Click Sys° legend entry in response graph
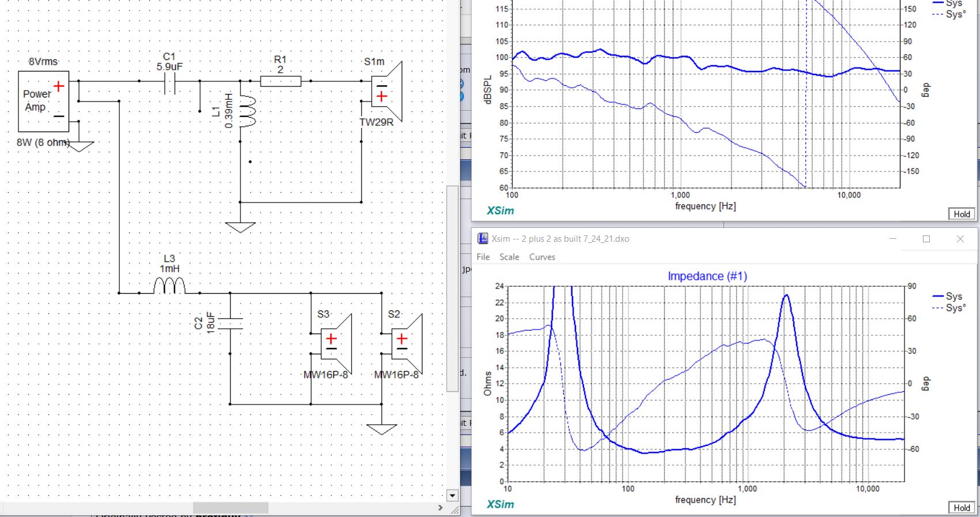The height and width of the screenshot is (517, 980). click(949, 14)
